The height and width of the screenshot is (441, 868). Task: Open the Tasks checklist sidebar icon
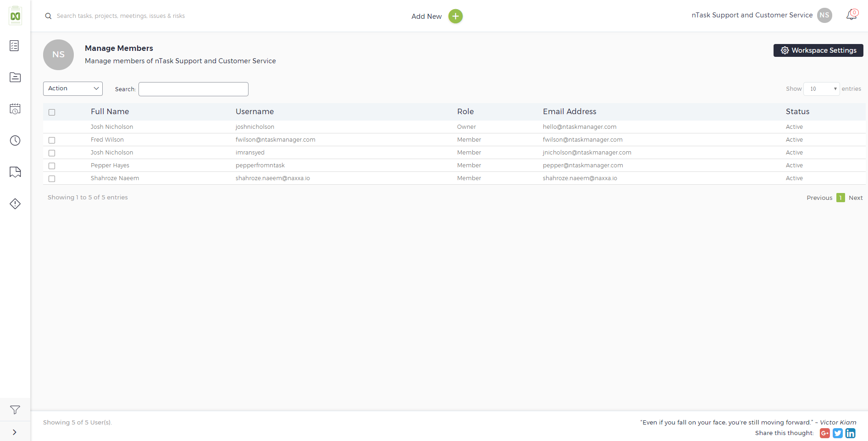point(15,46)
